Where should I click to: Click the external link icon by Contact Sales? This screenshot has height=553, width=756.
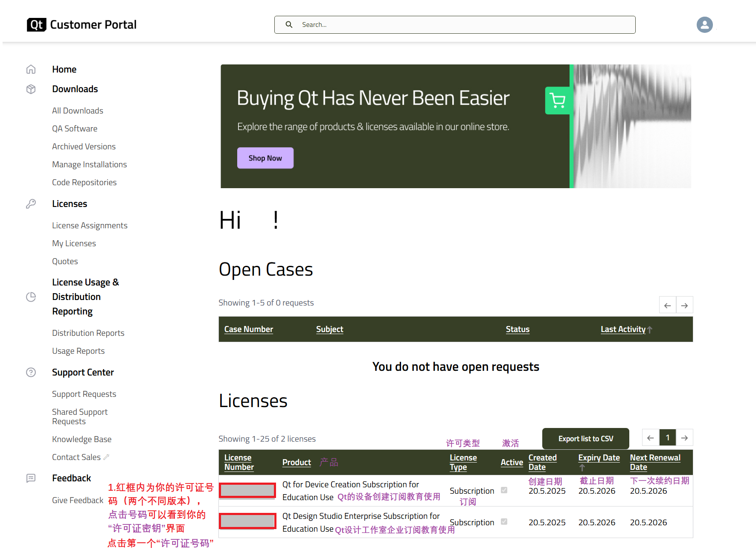(106, 457)
